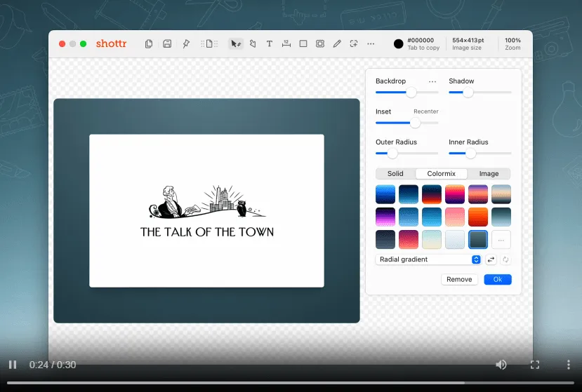Click the rotate gradient circular arrows button
The image size is (582, 392).
coord(505,259)
